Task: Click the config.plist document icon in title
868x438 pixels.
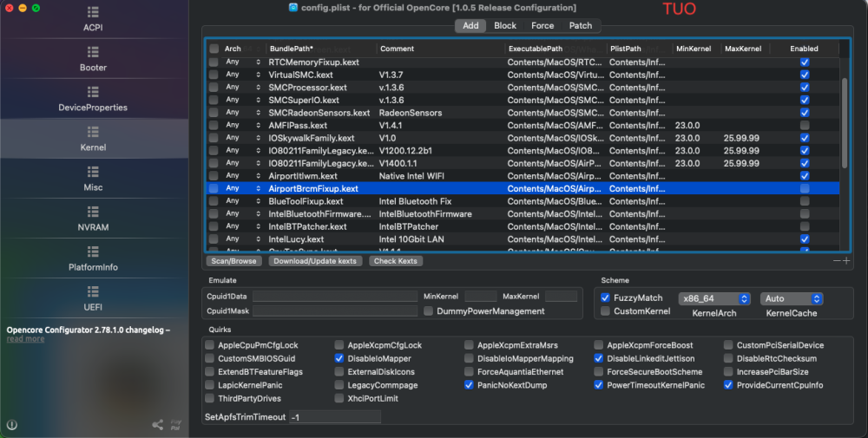Action: click(x=293, y=8)
